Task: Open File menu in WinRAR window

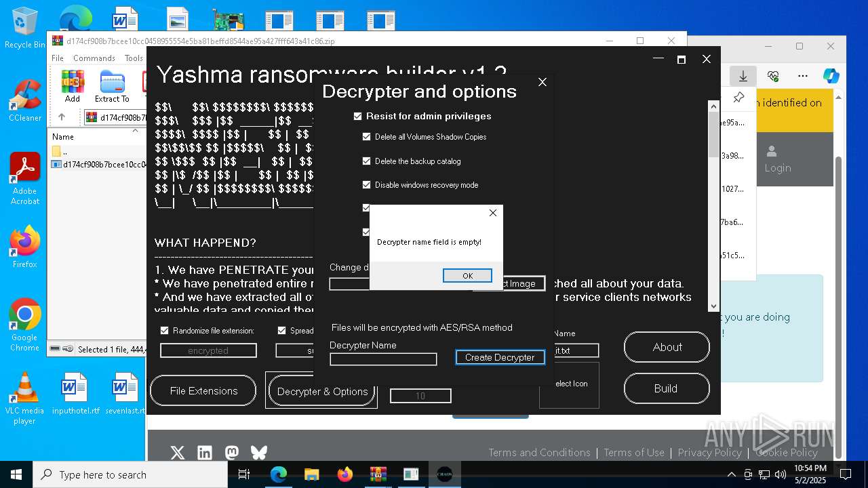Action: (x=58, y=58)
